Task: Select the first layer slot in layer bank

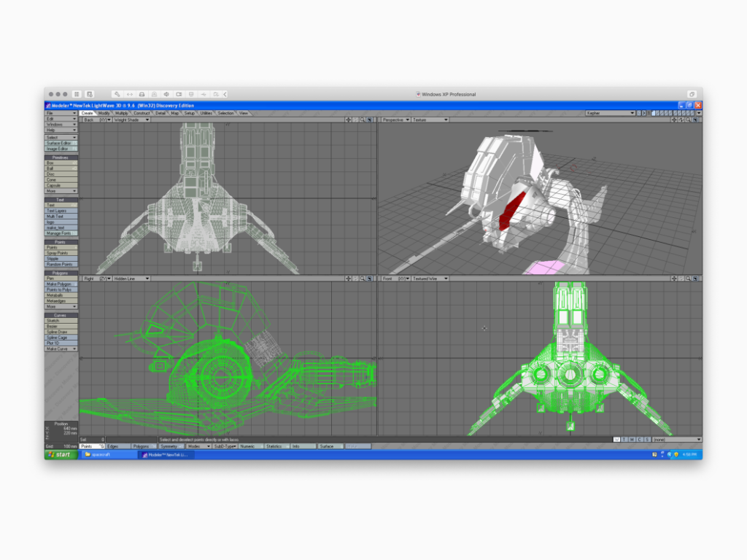Action: pyautogui.click(x=654, y=113)
